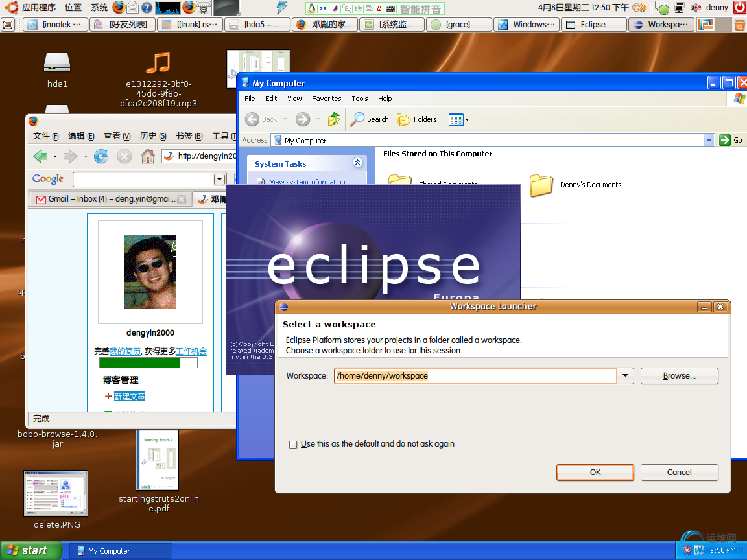Open Edit menu in My Computer window
The height and width of the screenshot is (560, 747).
(x=271, y=99)
